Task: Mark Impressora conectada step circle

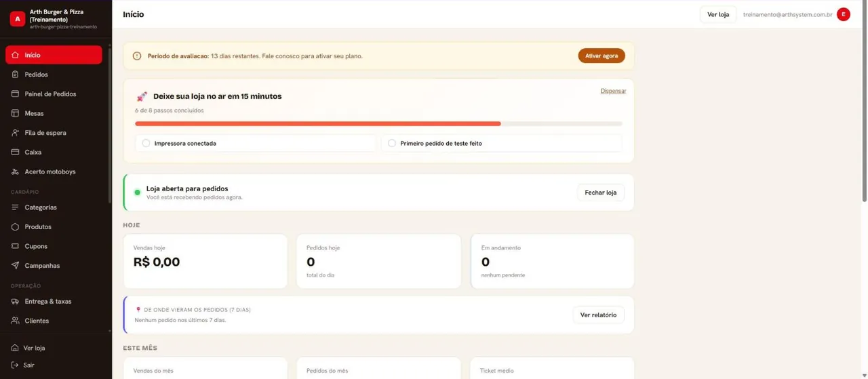Action: (x=146, y=143)
